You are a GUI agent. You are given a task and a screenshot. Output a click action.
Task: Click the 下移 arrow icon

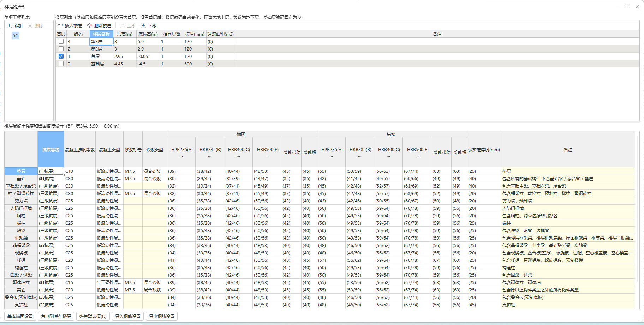pos(143,25)
